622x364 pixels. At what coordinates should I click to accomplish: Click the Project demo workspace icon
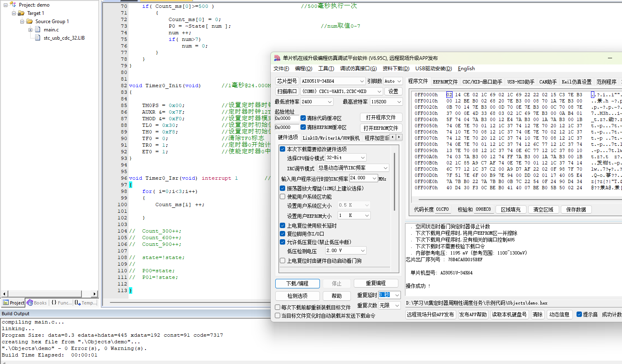click(13, 5)
